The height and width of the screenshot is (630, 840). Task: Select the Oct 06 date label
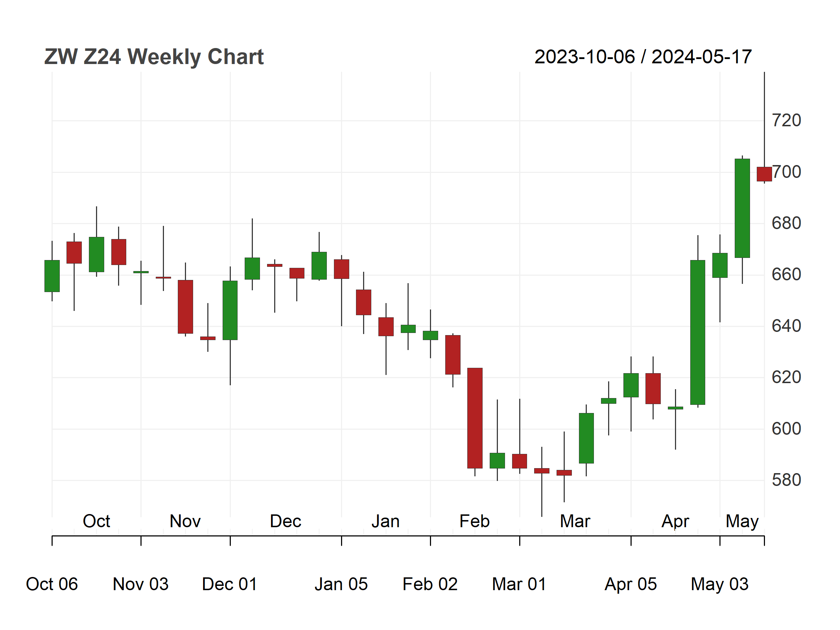point(52,584)
